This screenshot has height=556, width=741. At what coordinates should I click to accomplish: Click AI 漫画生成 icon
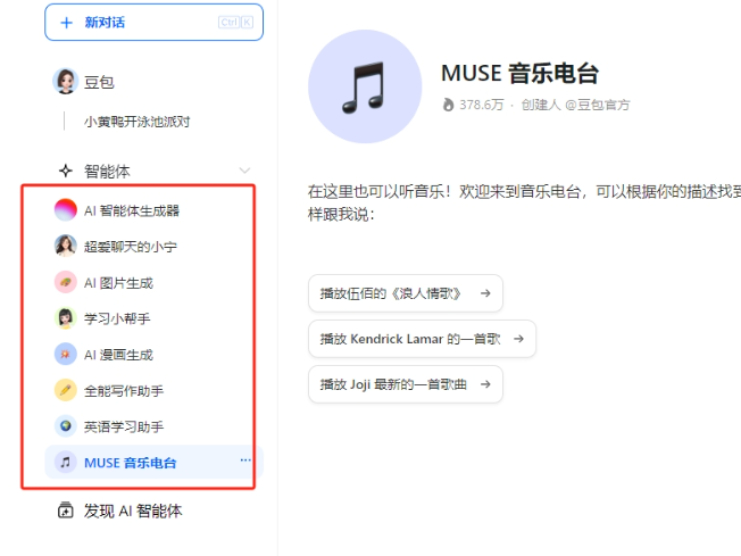point(66,354)
